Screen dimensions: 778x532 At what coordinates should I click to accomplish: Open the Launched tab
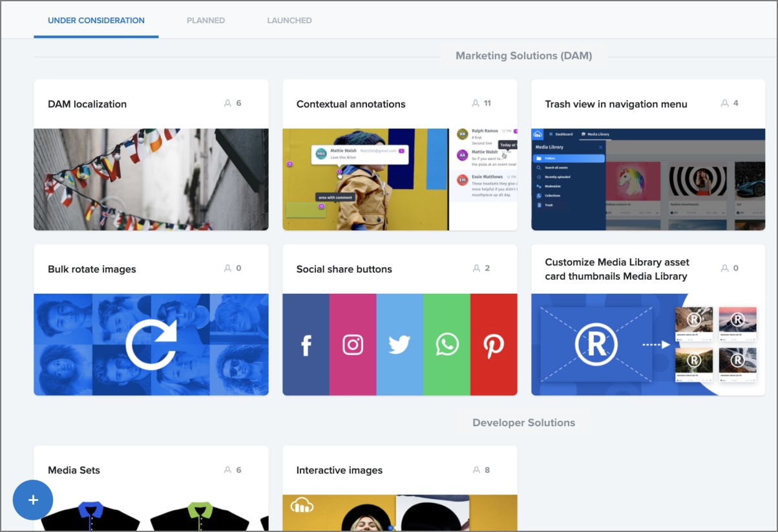tap(289, 21)
